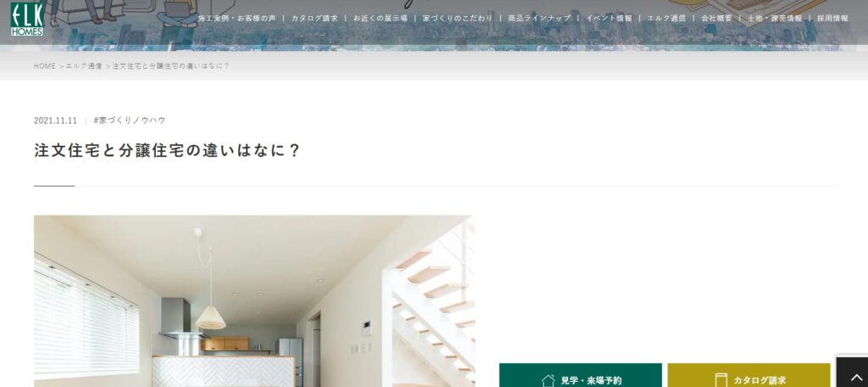Open イベント情報 menu item

(x=609, y=19)
